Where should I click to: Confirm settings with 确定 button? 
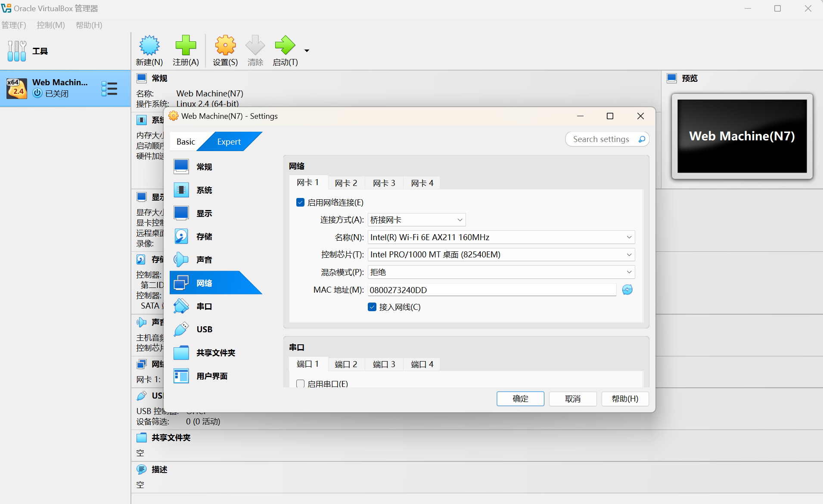tap(520, 399)
